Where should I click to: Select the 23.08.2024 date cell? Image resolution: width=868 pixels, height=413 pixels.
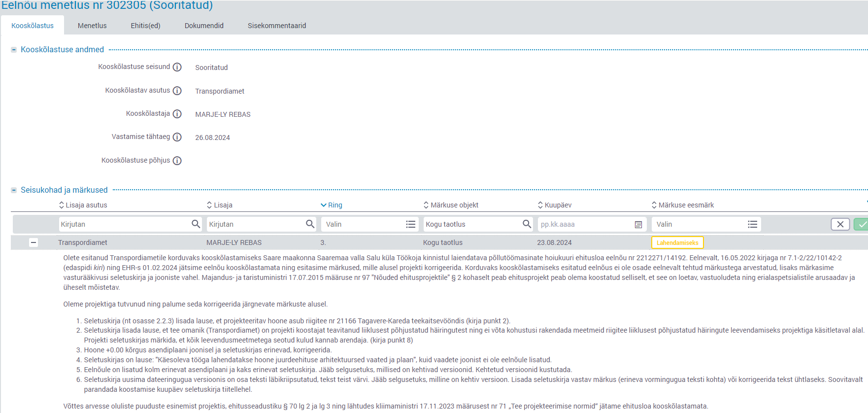tap(554, 242)
